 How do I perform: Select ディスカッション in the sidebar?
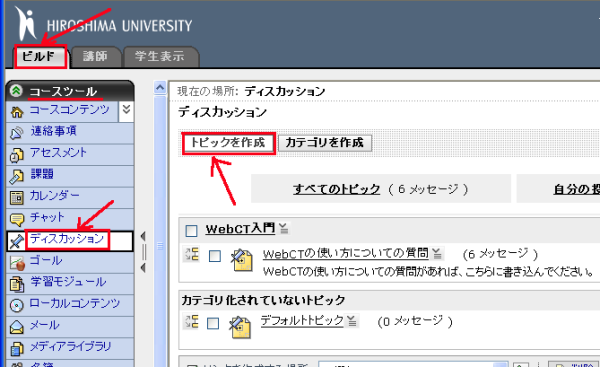(67, 239)
